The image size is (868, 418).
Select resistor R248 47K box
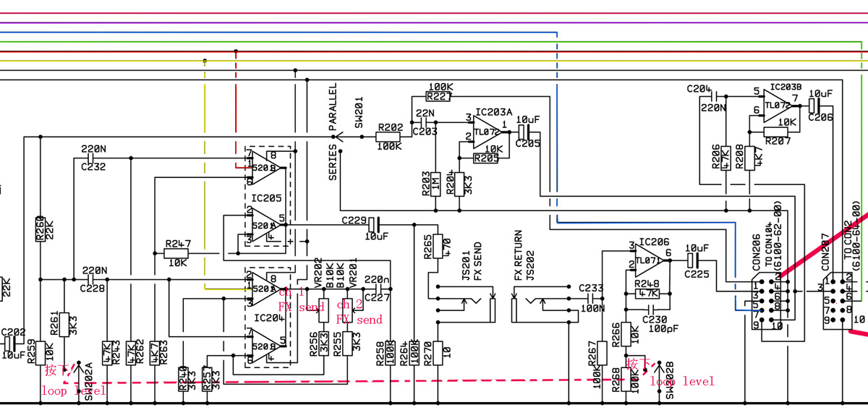pos(647,294)
